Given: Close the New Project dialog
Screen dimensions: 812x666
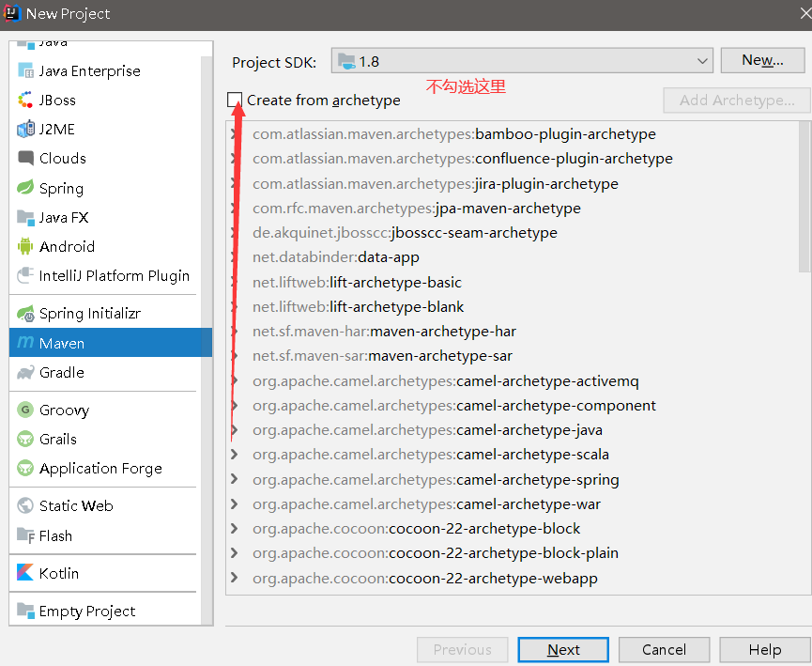Looking at the screenshot, I should [805, 13].
